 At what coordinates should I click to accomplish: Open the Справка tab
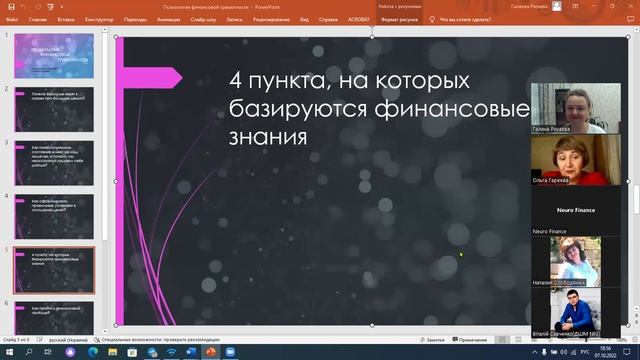(328, 19)
